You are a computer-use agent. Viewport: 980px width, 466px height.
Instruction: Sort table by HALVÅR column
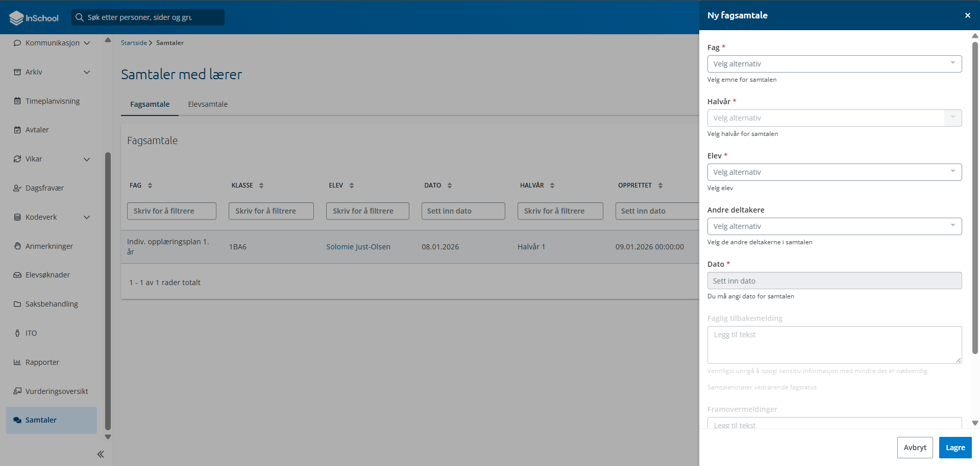click(x=552, y=185)
